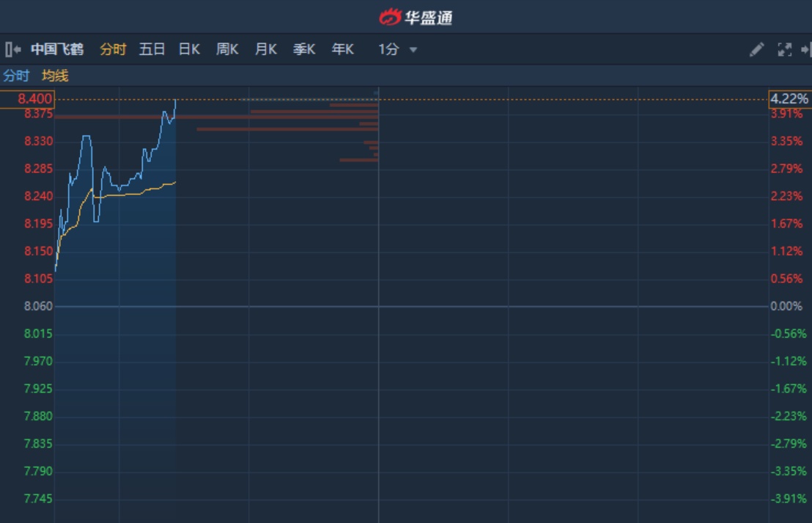The width and height of the screenshot is (812, 523).
Task: Click the 8.240 price axis label
Action: pyautogui.click(x=38, y=196)
